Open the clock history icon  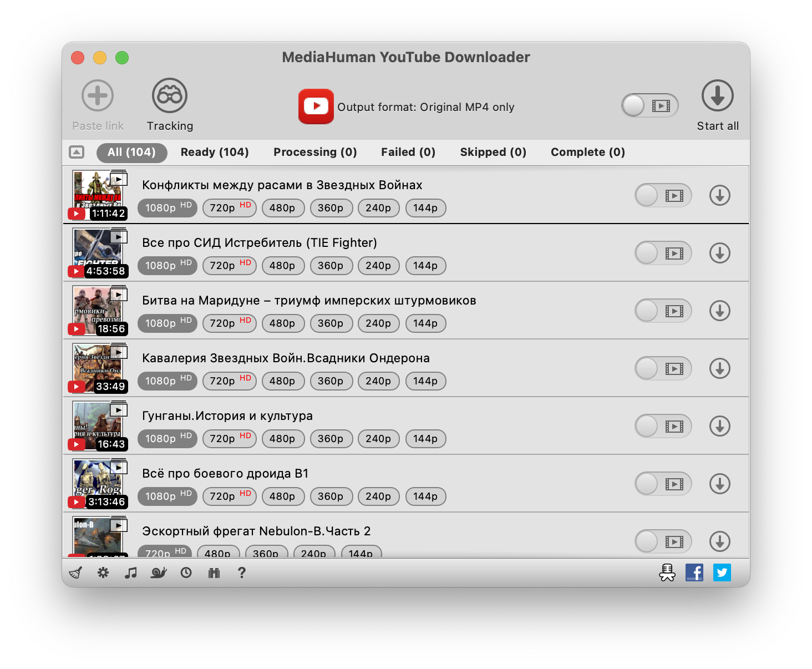point(186,573)
